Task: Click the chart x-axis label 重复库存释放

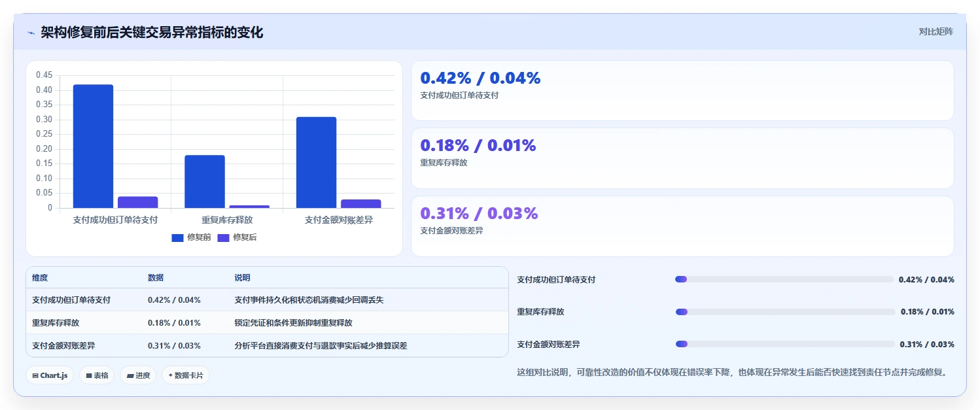Action: 227,220
